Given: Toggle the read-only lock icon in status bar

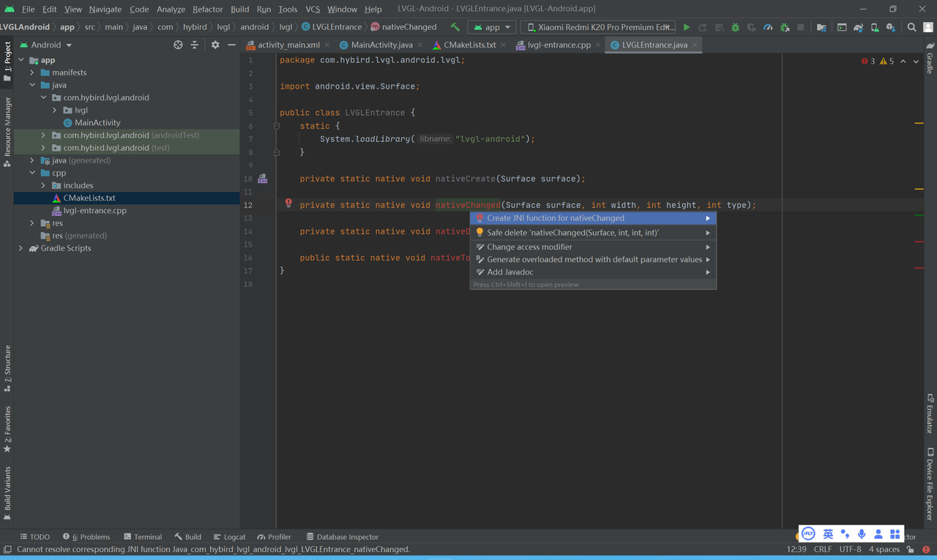Looking at the screenshot, I should [910, 549].
